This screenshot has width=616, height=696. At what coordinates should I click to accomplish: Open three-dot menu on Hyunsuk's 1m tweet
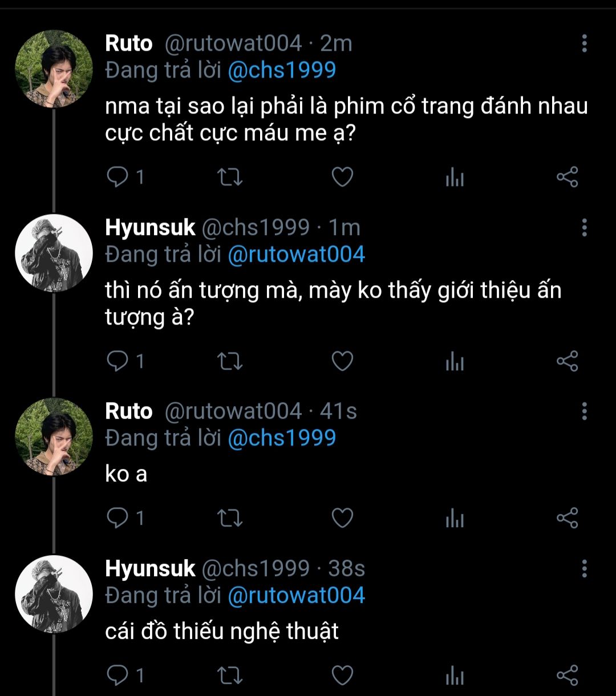(584, 228)
